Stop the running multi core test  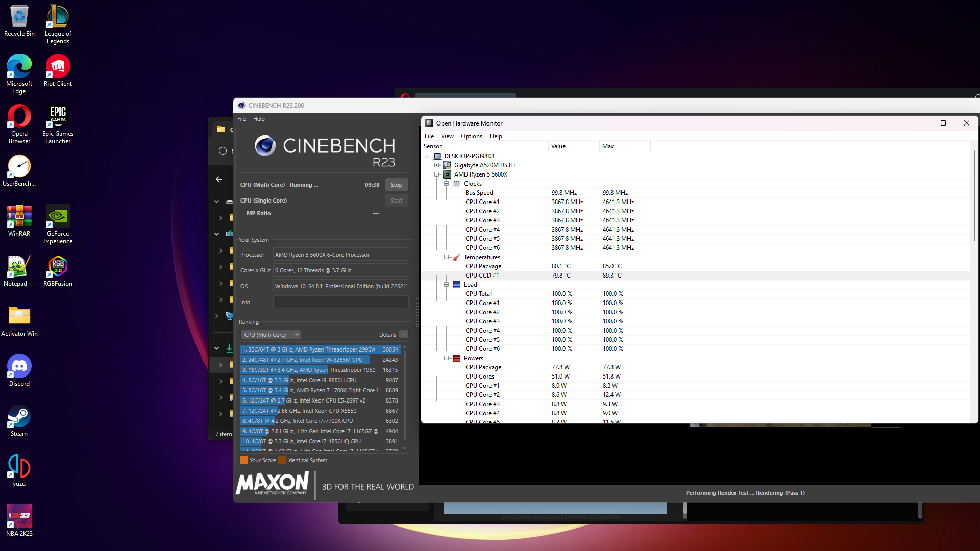[x=397, y=185]
